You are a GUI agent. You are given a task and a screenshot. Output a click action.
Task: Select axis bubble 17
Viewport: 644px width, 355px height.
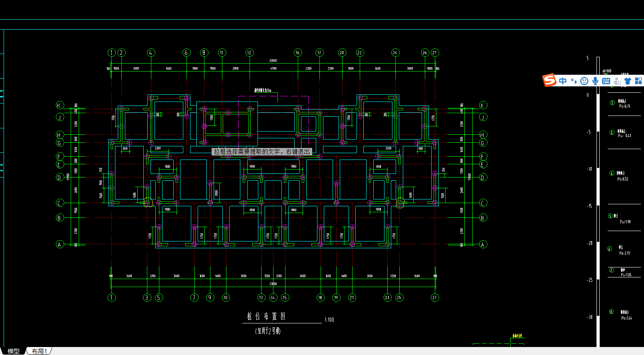click(319, 52)
